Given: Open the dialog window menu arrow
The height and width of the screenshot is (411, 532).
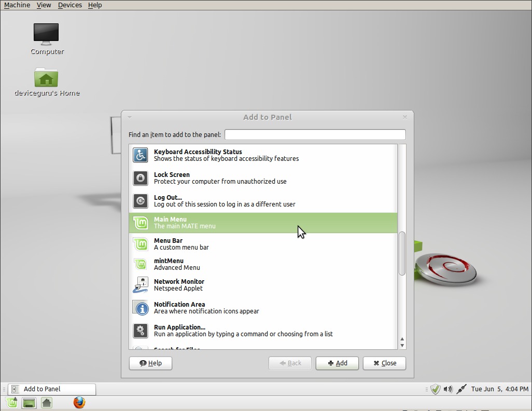Looking at the screenshot, I should (x=130, y=117).
